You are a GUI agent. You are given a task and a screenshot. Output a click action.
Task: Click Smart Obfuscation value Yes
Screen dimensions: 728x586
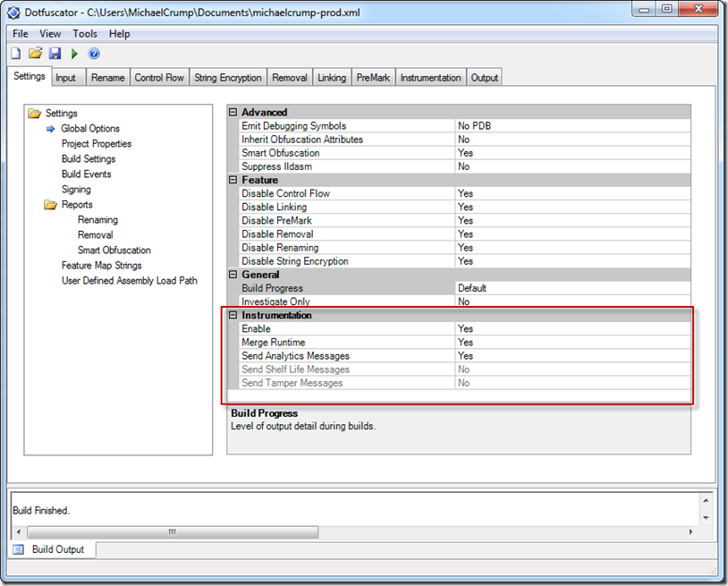point(572,153)
